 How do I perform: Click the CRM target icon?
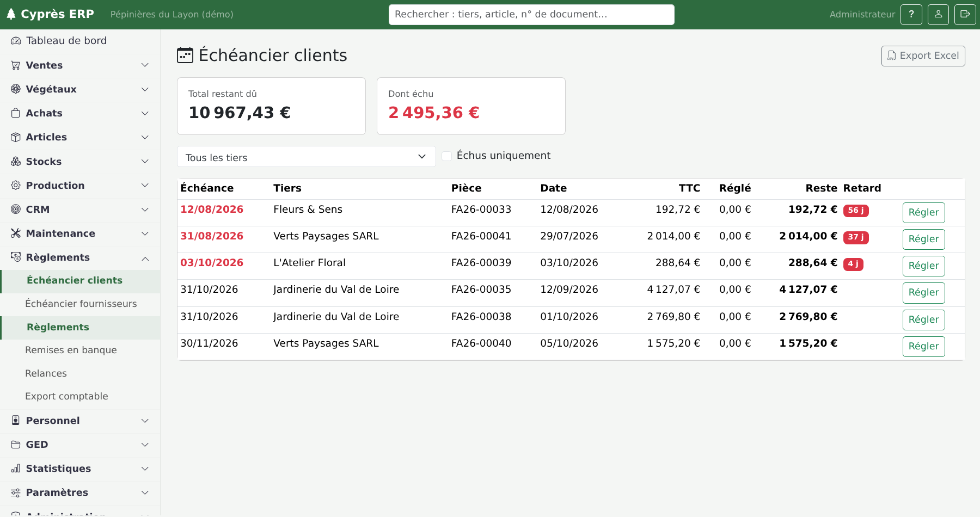click(x=16, y=210)
